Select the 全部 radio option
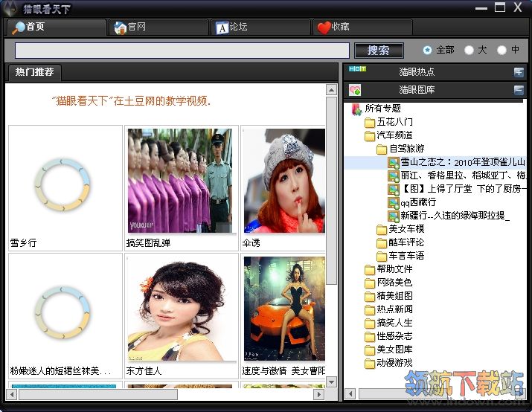Viewport: 532px width, 412px height. [x=427, y=50]
